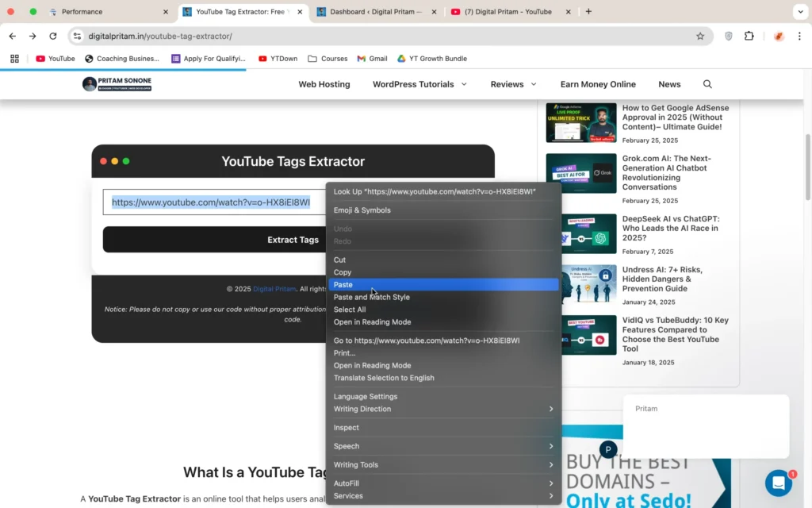The width and height of the screenshot is (812, 508).
Task: Expand the tab search dropdown arrow
Action: [801, 11]
